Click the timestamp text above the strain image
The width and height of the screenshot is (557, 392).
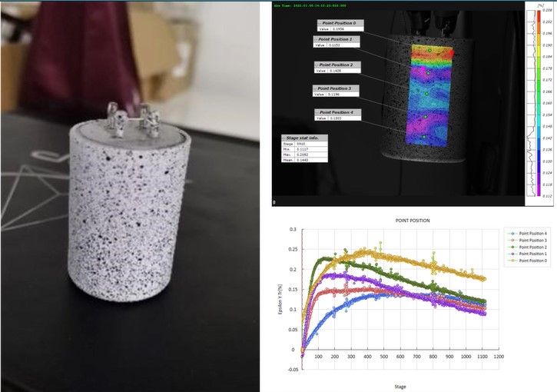tap(311, 7)
